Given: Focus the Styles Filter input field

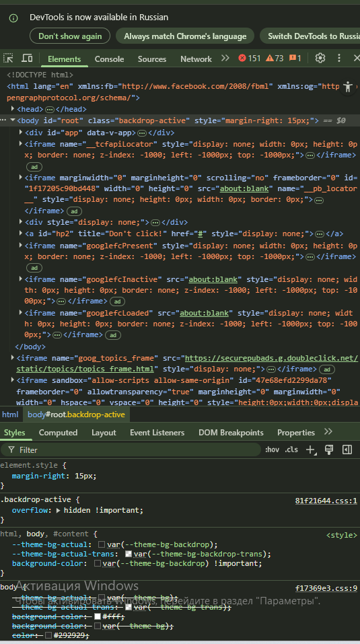Looking at the screenshot, I should (x=131, y=450).
